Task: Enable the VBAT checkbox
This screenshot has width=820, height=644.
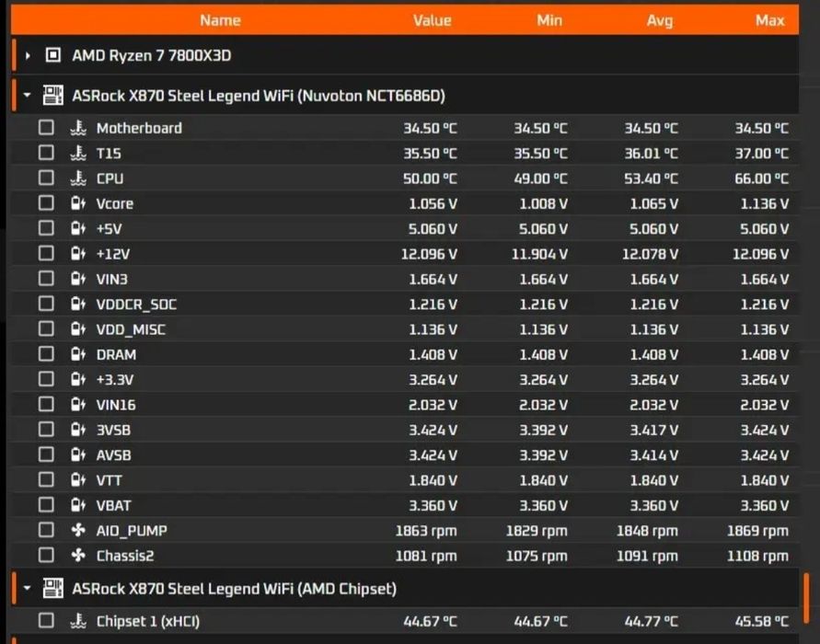Action: (x=46, y=504)
